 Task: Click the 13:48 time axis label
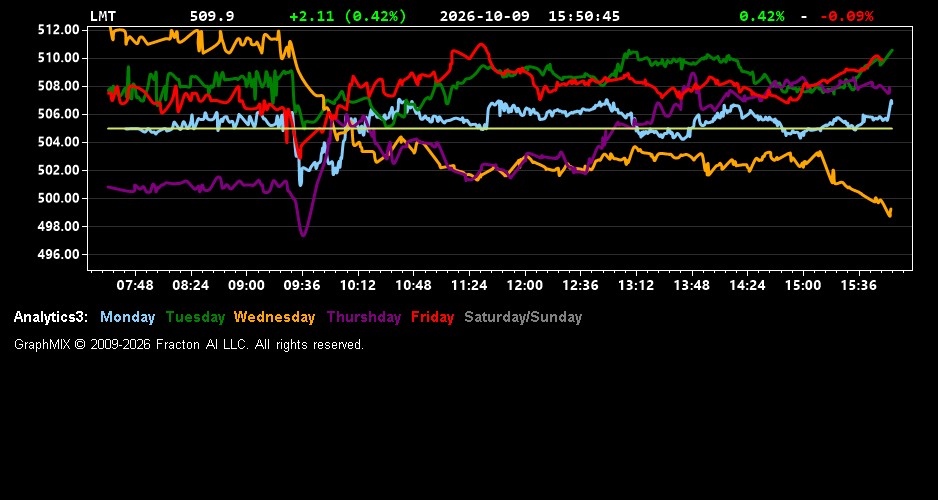point(692,285)
